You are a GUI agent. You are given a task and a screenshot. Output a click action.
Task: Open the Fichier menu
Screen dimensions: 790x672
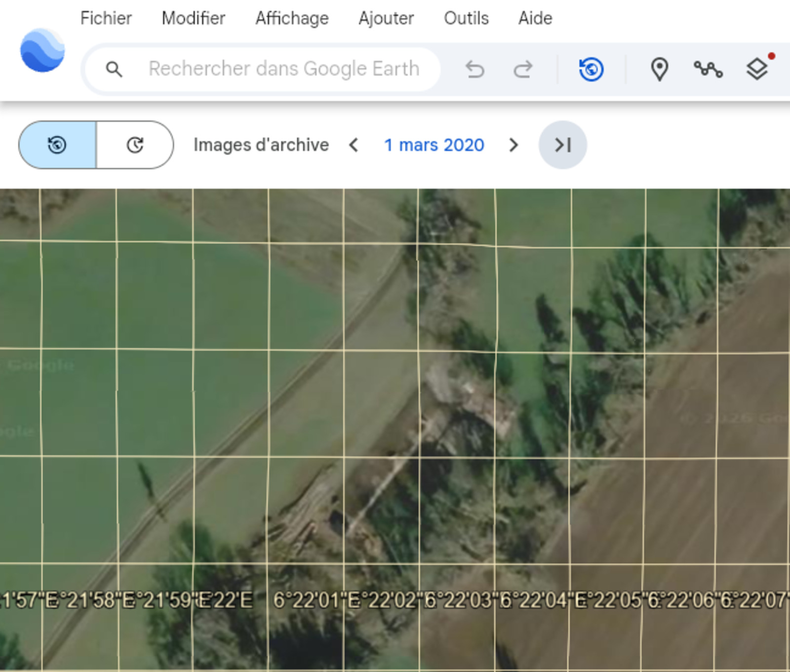pyautogui.click(x=106, y=18)
